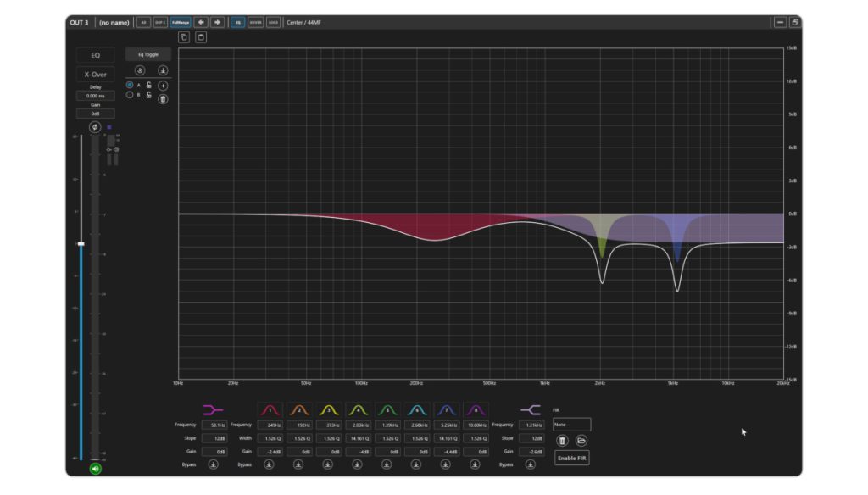Select EQ band 4 lime filter icon
This screenshot has height=495, width=868.
pos(359,409)
